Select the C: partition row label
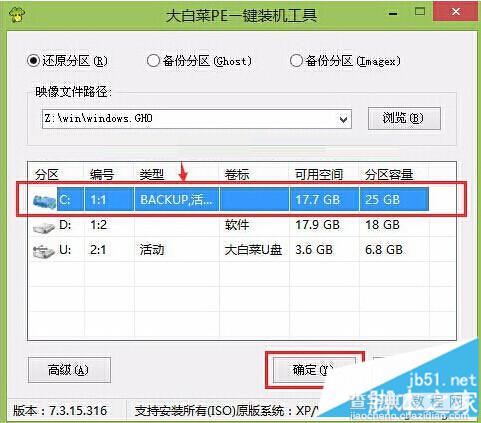Image resolution: width=481 pixels, height=423 pixels. point(65,199)
